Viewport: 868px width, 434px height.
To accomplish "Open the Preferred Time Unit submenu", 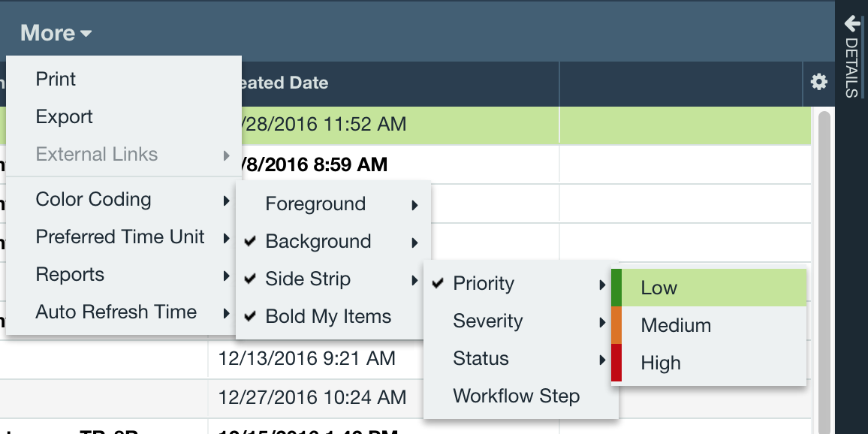I will coord(123,237).
